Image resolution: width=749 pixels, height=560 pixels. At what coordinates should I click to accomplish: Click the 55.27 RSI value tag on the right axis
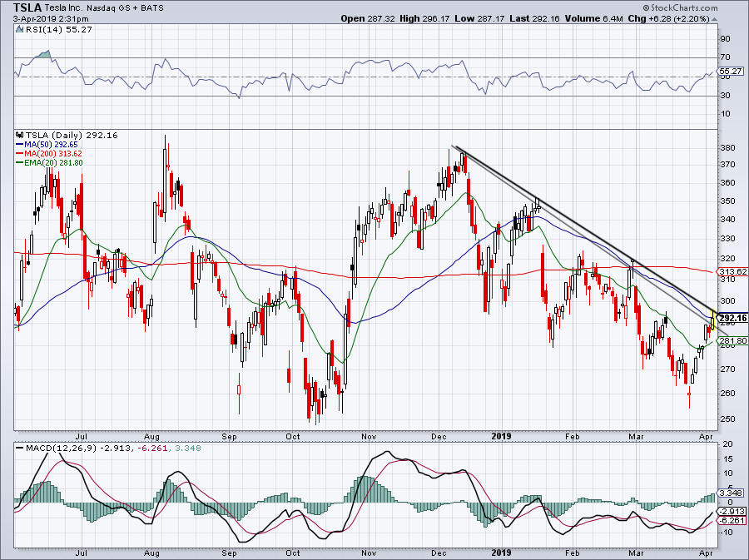tap(731, 71)
